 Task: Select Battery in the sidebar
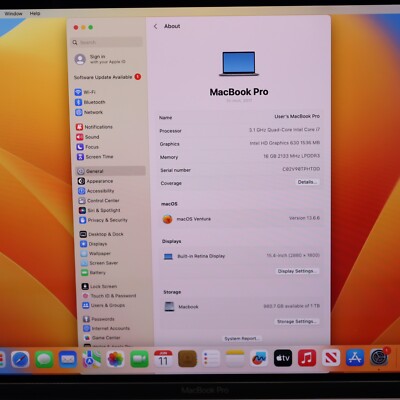point(94,272)
